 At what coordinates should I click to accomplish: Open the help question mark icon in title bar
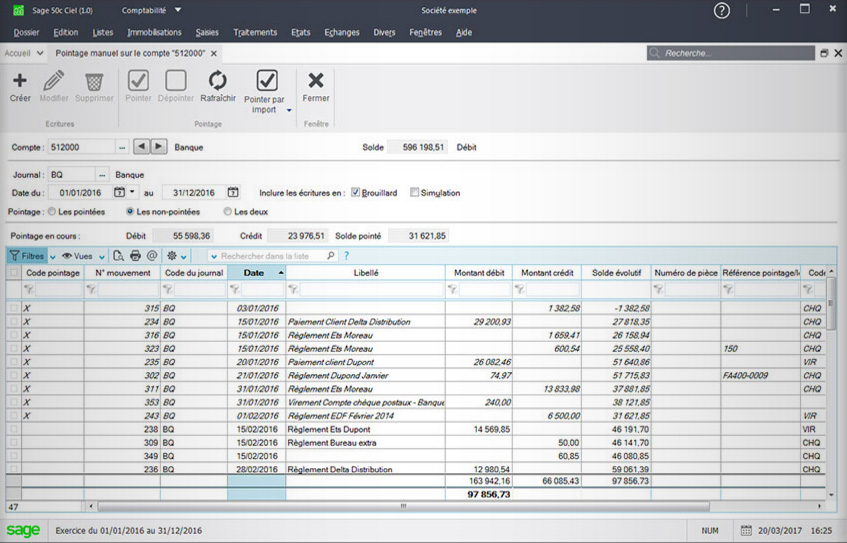click(722, 10)
